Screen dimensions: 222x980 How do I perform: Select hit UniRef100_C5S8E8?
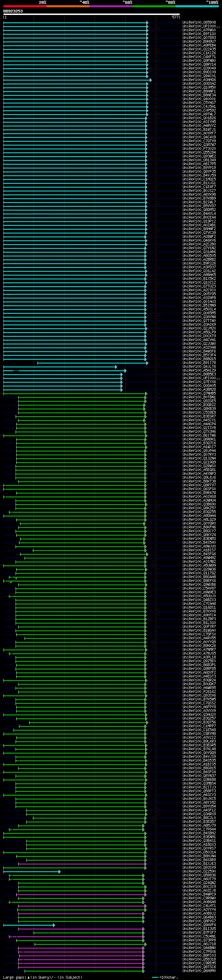click(x=199, y=412)
